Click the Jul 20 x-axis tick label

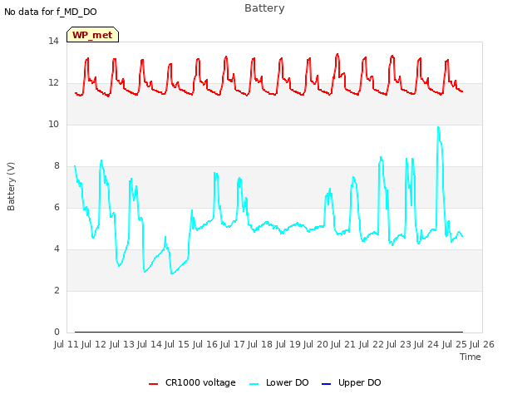point(316,344)
